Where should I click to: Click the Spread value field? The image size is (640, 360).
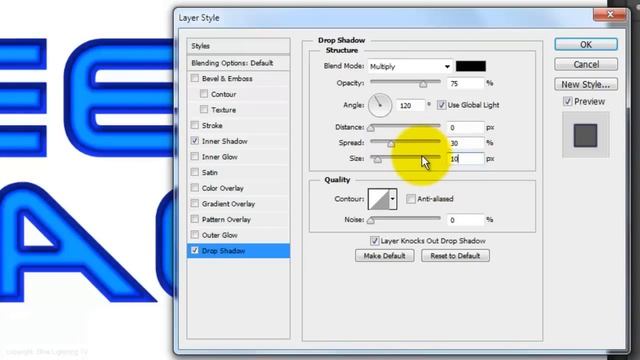(x=465, y=143)
